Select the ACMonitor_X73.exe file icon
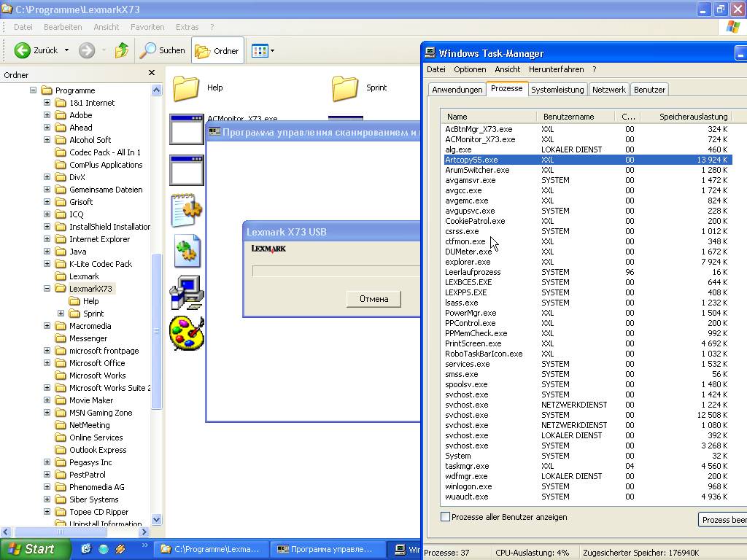 [x=187, y=129]
